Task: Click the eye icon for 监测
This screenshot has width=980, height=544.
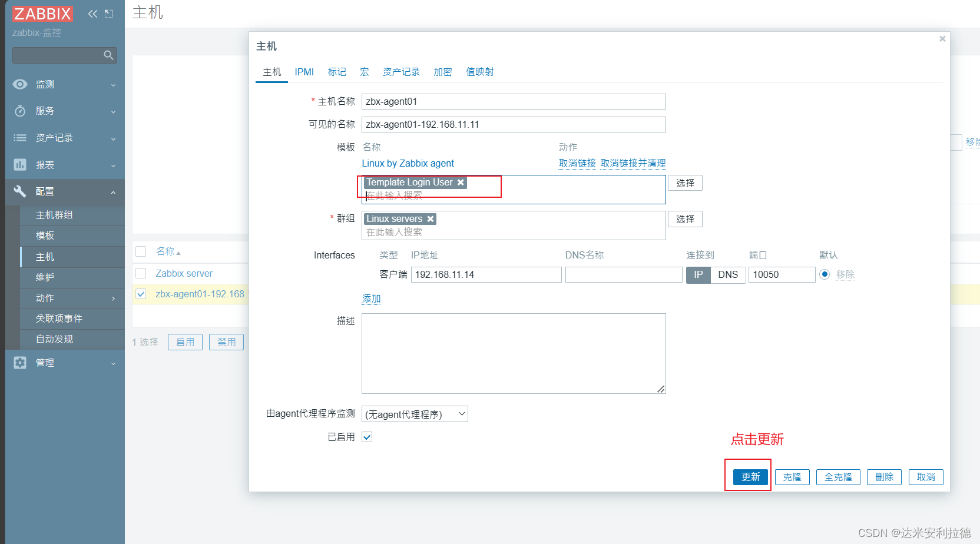Action: tap(20, 84)
